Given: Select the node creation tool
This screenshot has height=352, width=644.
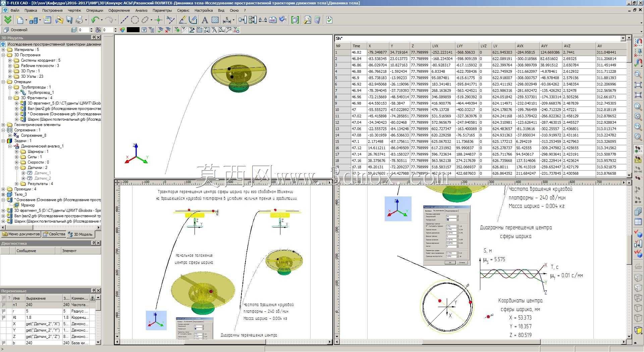Looking at the screenshot, I should [x=158, y=20].
